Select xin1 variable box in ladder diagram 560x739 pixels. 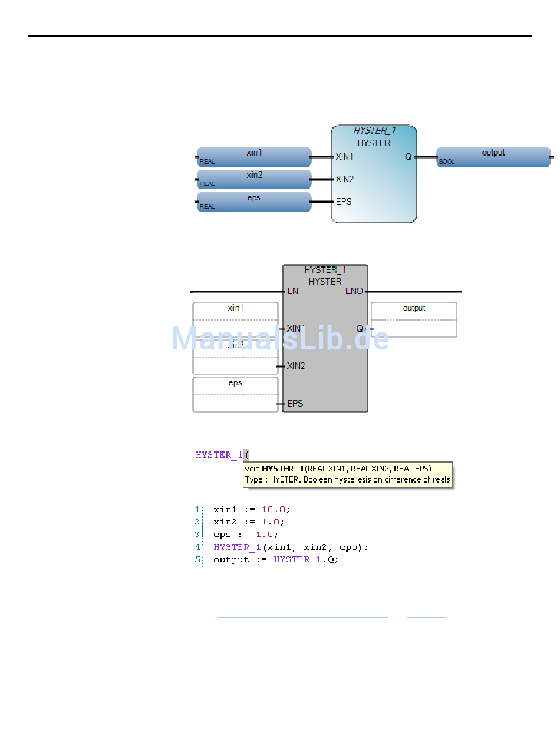pyautogui.click(x=236, y=319)
